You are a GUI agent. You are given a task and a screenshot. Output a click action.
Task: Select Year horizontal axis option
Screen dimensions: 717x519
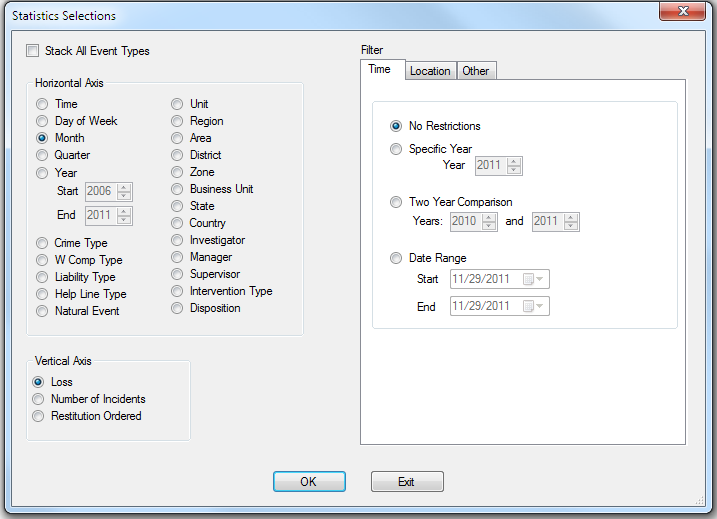[x=42, y=173]
